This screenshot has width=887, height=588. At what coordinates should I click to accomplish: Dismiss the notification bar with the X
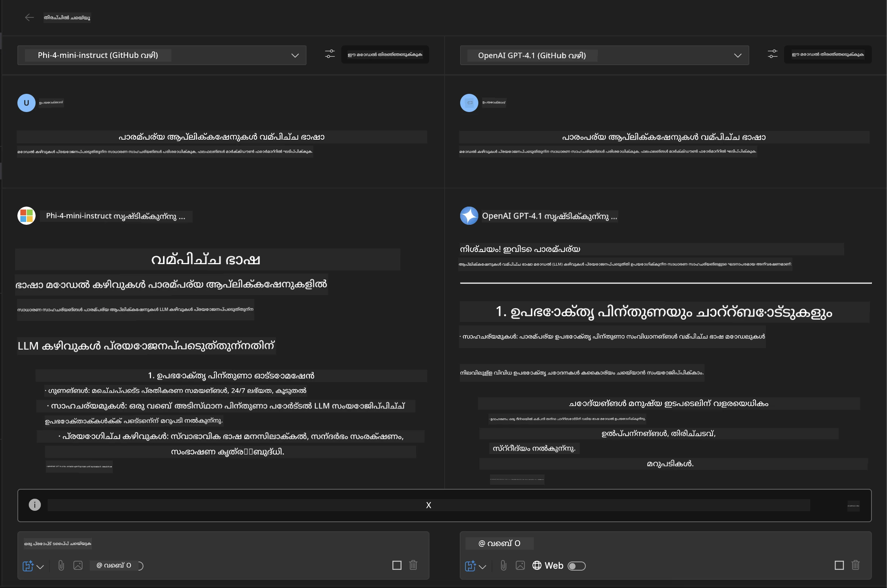429,505
